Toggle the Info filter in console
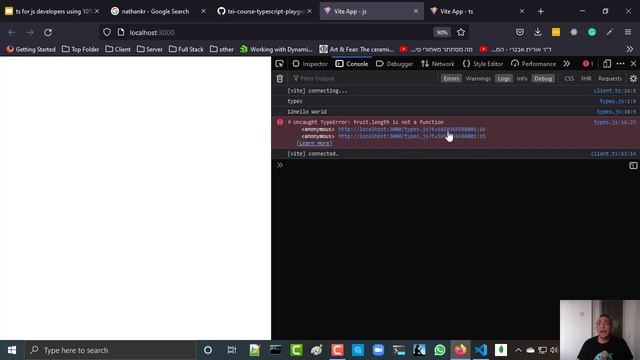This screenshot has height=360, width=640. coord(522,78)
